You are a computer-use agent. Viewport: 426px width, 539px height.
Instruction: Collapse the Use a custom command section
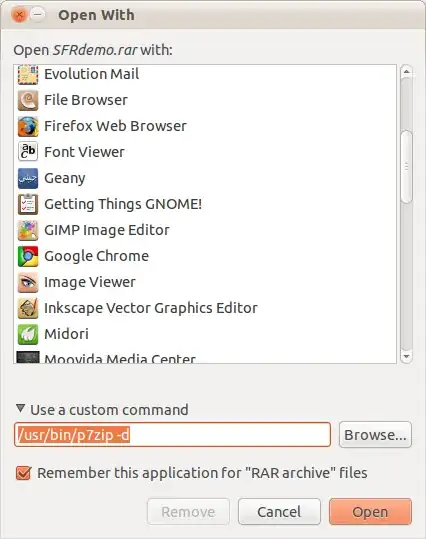click(20, 409)
